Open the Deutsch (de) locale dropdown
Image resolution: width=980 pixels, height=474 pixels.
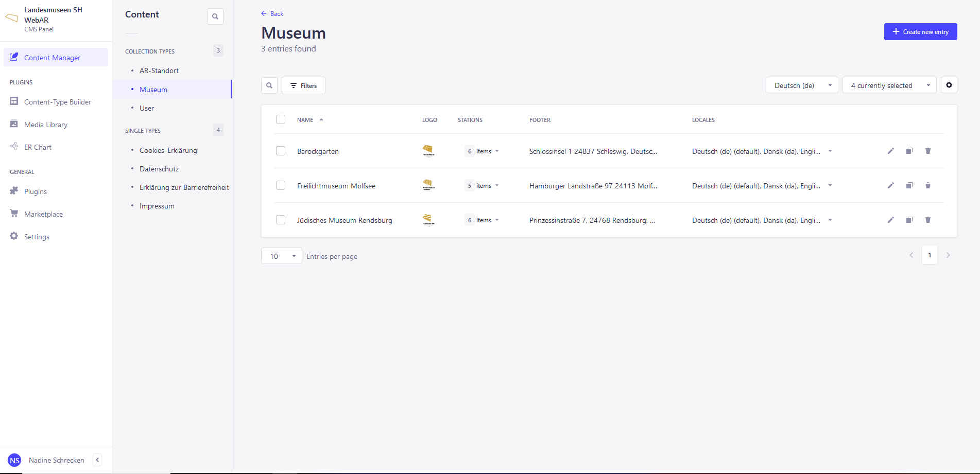[x=802, y=85]
